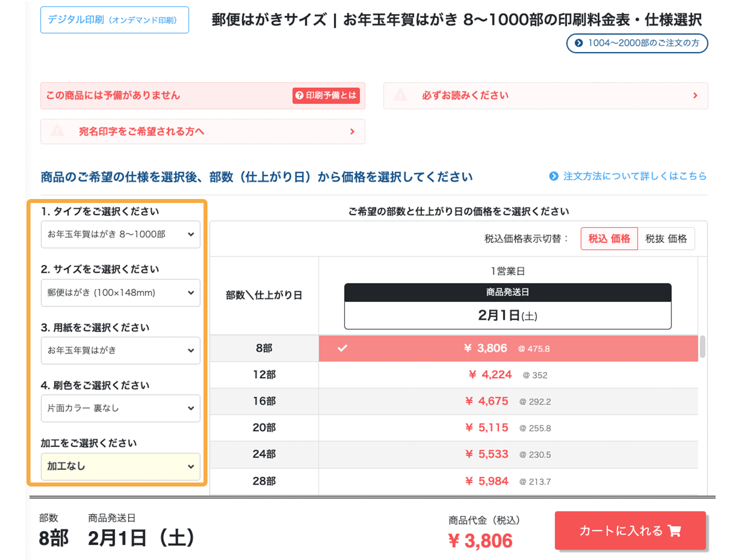Click the chevron on 宛名印字をご希望される方へ banner
This screenshot has width=740, height=560.
(352, 131)
